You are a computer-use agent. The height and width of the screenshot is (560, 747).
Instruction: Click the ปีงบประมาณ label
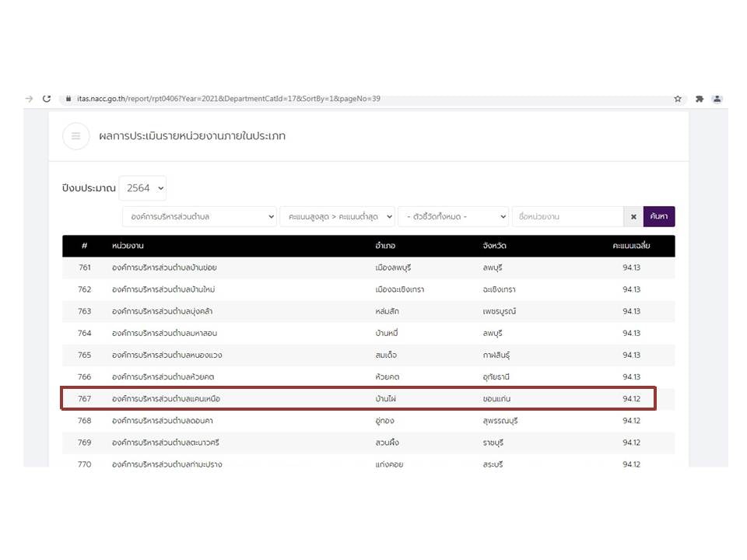(89, 188)
